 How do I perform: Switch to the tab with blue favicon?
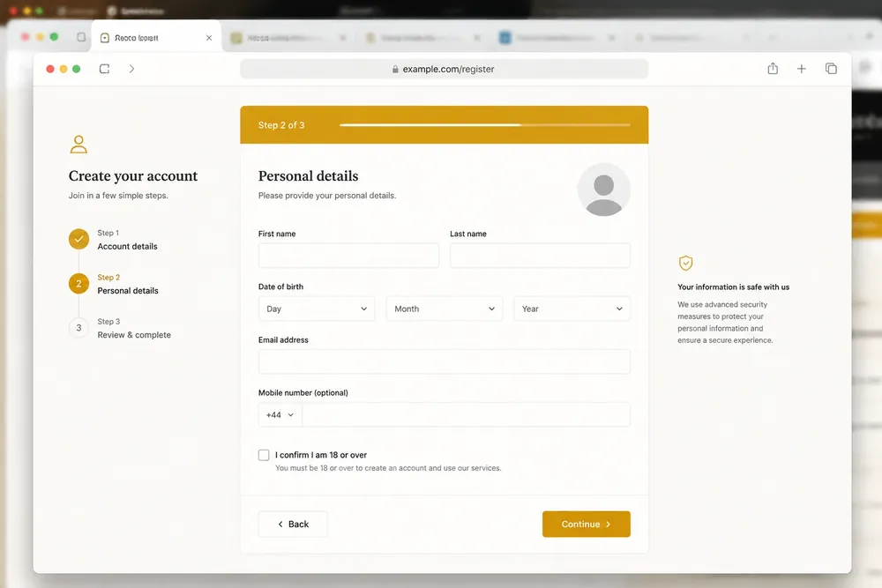tap(555, 38)
